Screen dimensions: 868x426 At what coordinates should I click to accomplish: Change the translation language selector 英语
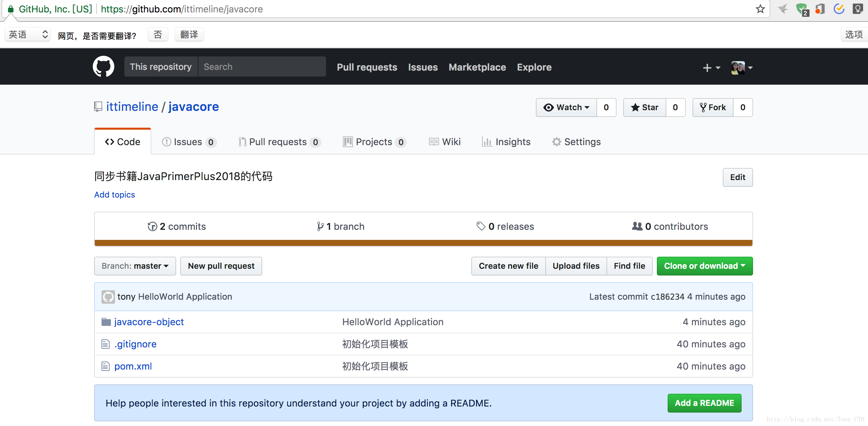[x=28, y=34]
